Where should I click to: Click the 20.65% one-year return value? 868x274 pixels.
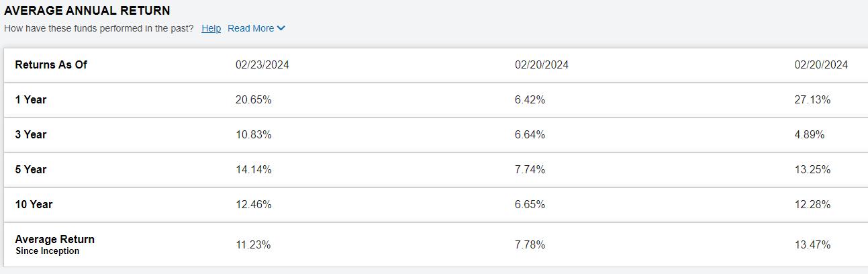coord(254,99)
